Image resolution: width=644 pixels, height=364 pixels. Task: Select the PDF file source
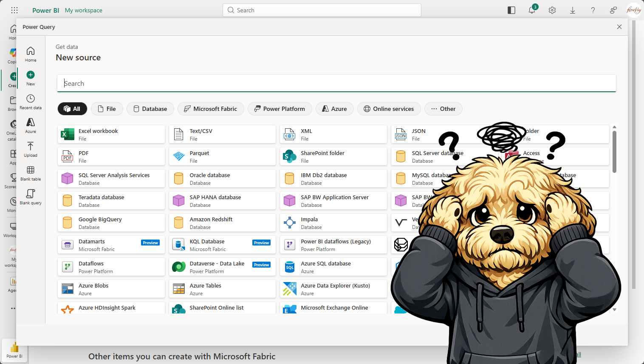point(111,156)
